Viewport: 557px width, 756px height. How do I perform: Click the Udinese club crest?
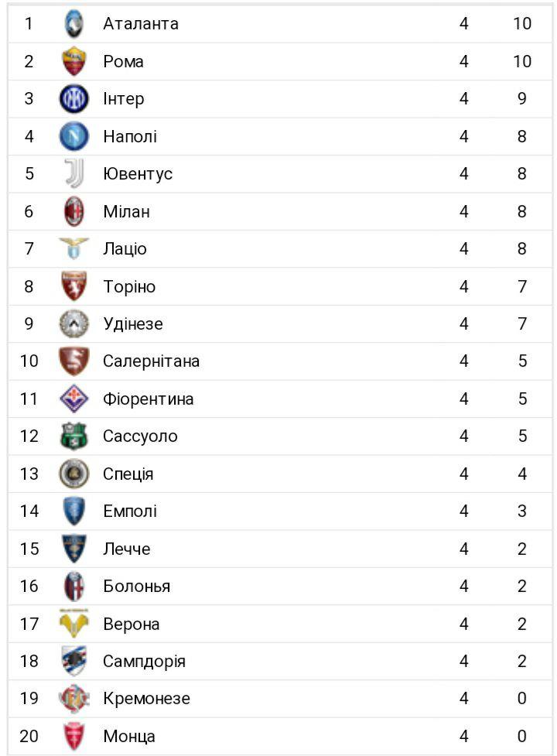[74, 323]
